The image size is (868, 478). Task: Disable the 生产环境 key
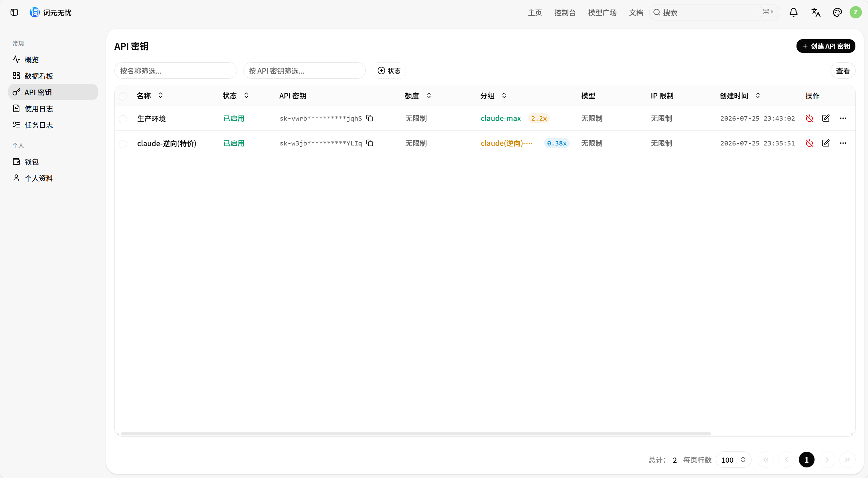(x=809, y=118)
